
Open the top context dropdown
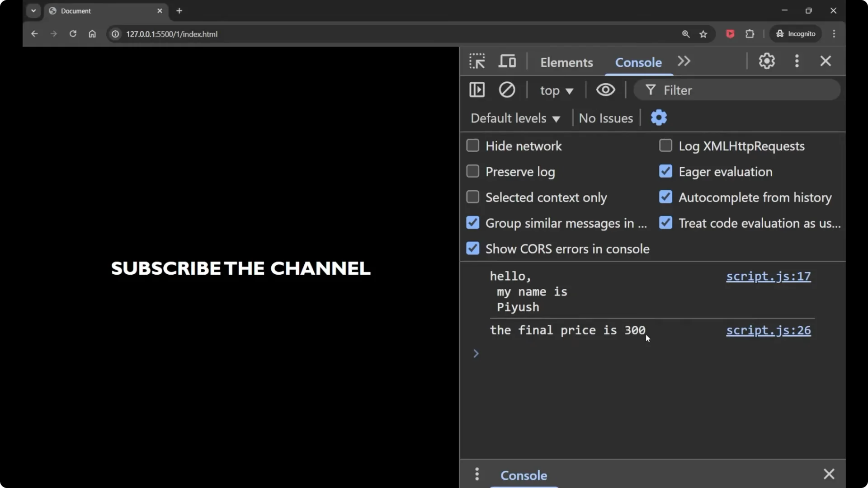tap(556, 90)
